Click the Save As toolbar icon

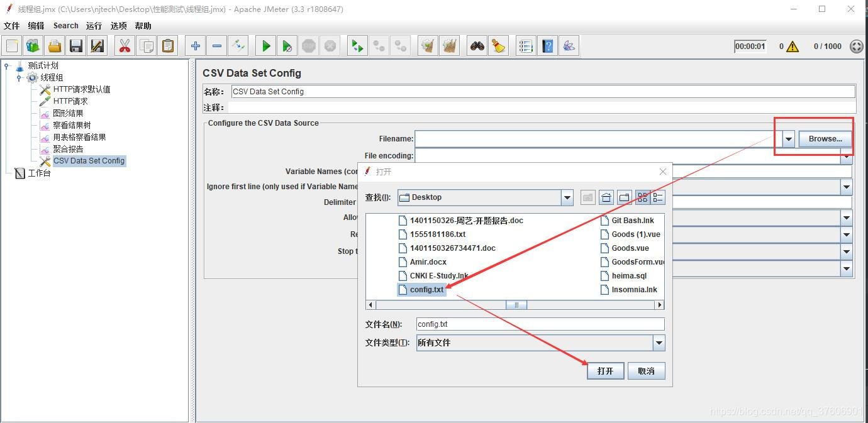click(97, 46)
